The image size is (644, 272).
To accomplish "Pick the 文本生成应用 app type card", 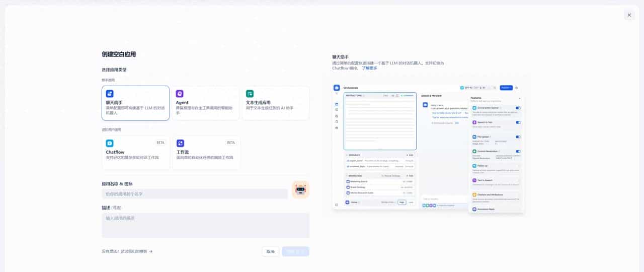I will 275,103.
